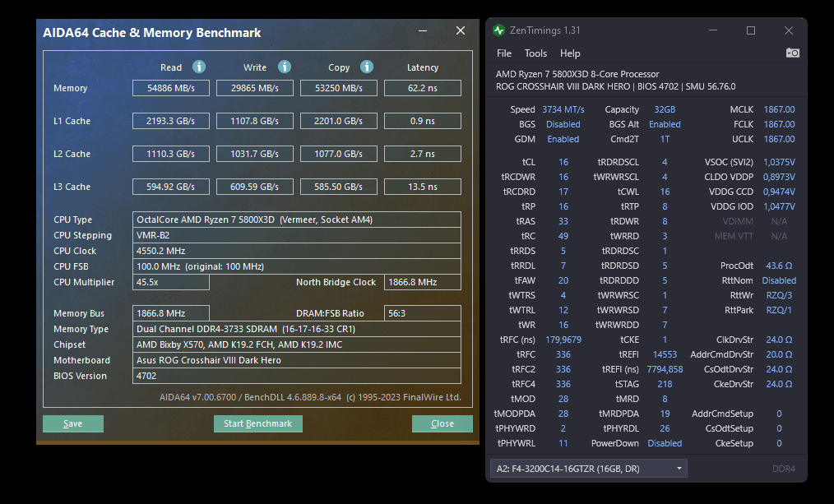834x504 pixels.
Task: Click the L3 Cache Write value 609.59 GB/s
Action: [x=255, y=187]
